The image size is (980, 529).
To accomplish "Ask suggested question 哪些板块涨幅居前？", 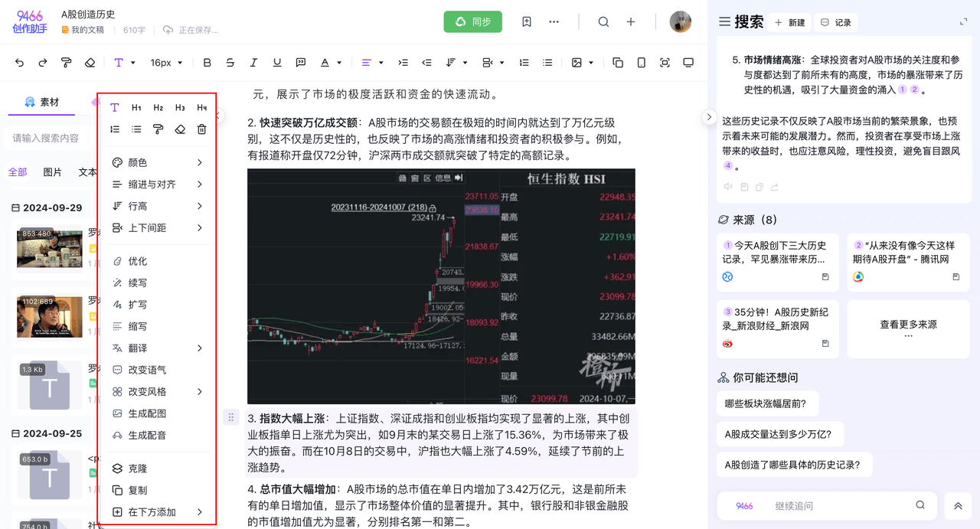I will pyautogui.click(x=766, y=403).
